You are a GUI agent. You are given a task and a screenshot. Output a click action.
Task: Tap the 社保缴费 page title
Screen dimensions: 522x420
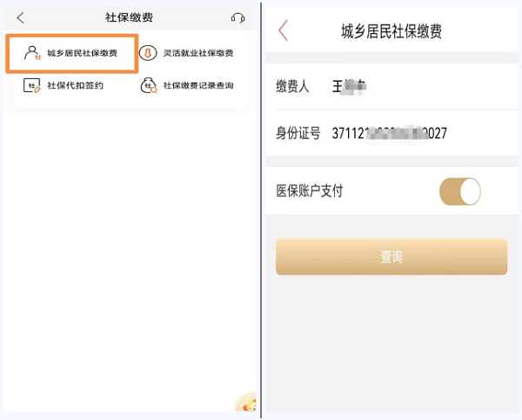129,17
